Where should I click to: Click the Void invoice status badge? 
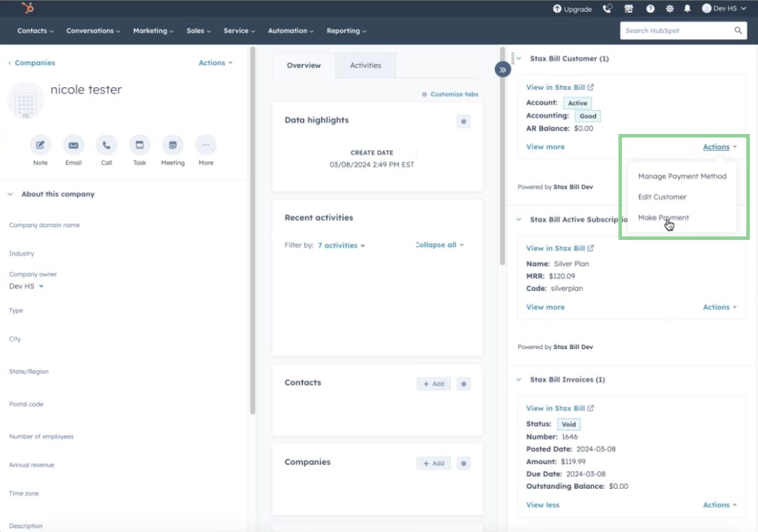point(568,424)
